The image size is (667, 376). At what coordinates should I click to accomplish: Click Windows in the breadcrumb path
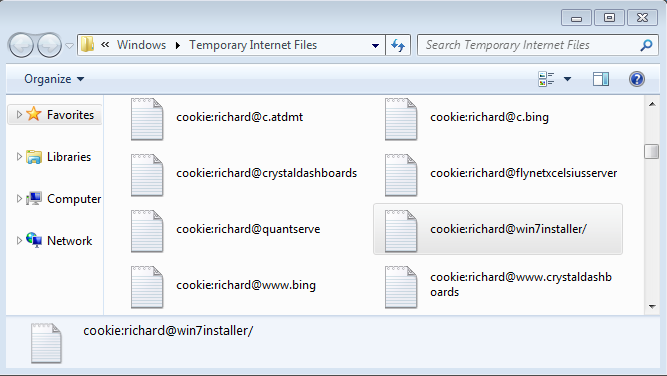coord(141,45)
